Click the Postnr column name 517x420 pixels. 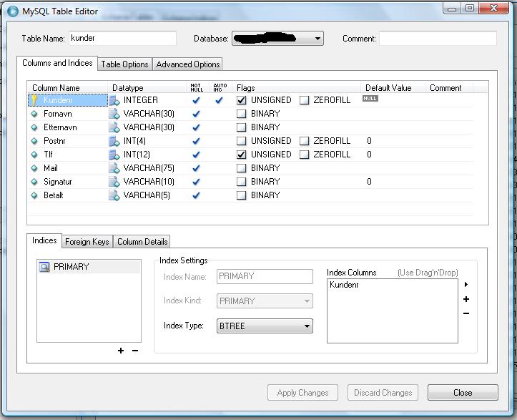pyautogui.click(x=54, y=141)
